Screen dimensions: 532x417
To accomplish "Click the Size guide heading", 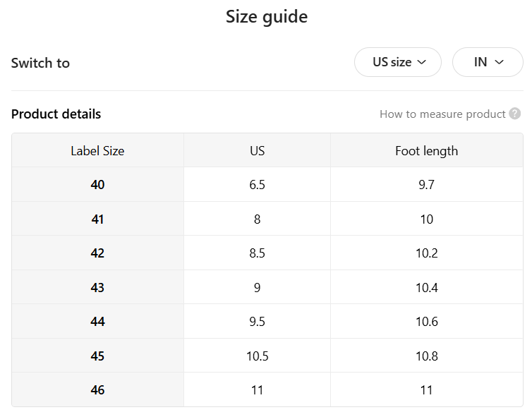I will pos(266,16).
